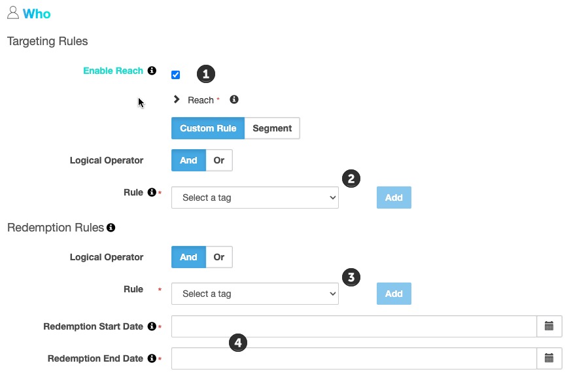The image size is (588, 378).
Task: Select Or under Redemption Rules logical operator
Action: pyautogui.click(x=219, y=257)
